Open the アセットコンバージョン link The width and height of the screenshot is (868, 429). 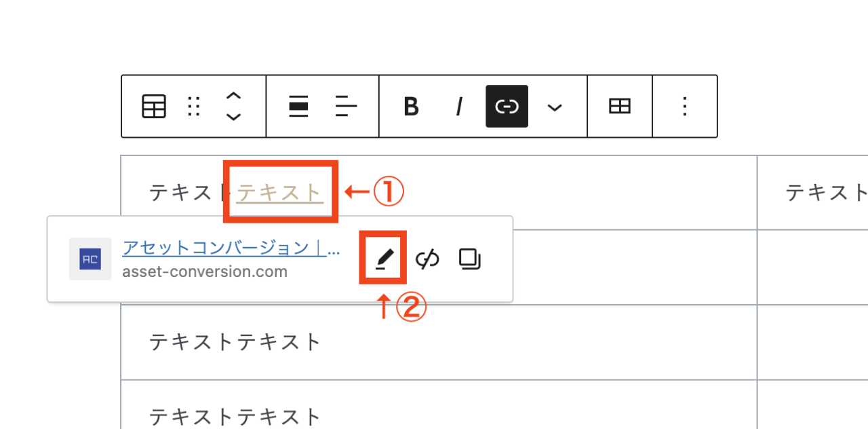(231, 248)
